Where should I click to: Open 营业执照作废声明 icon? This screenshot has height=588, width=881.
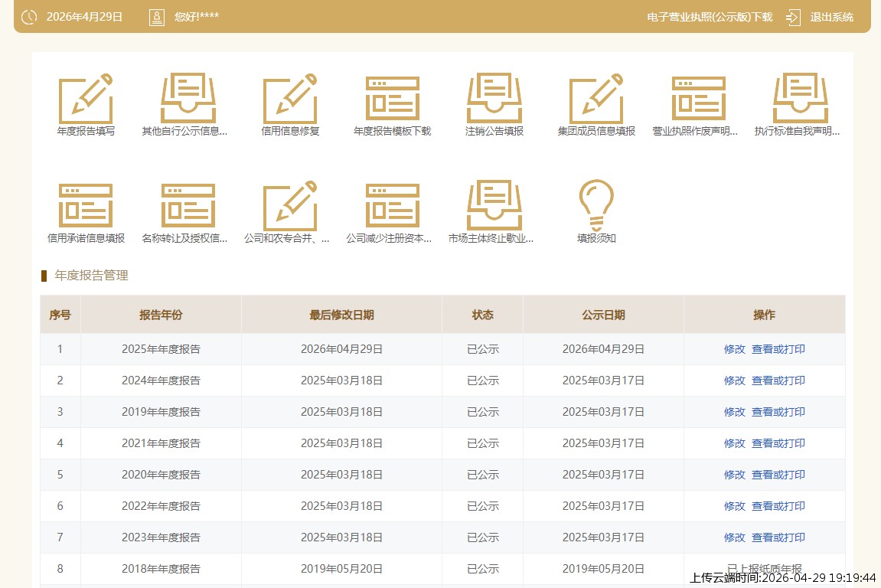tap(698, 99)
